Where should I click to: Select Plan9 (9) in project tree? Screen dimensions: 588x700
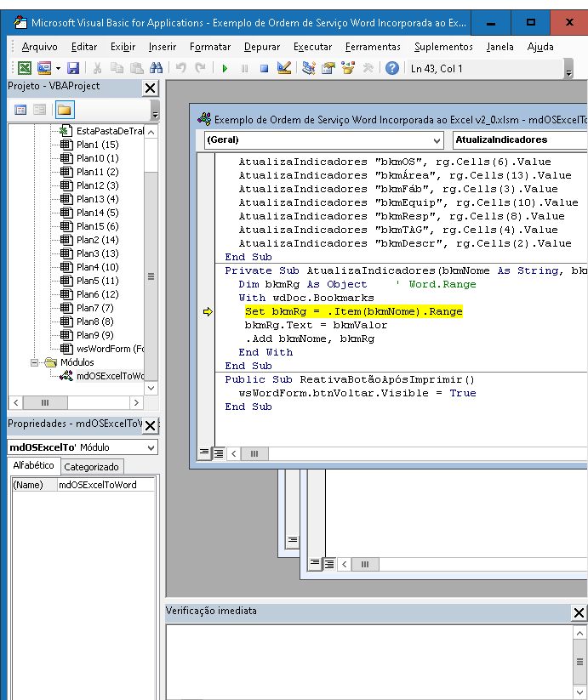click(x=94, y=335)
